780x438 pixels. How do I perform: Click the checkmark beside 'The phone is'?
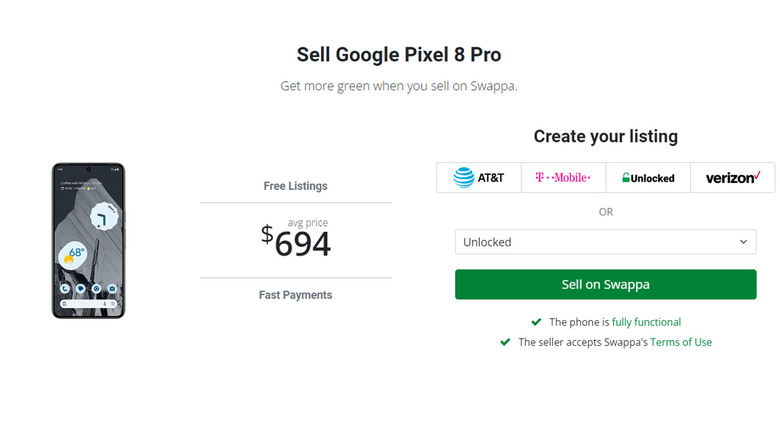pyautogui.click(x=537, y=322)
